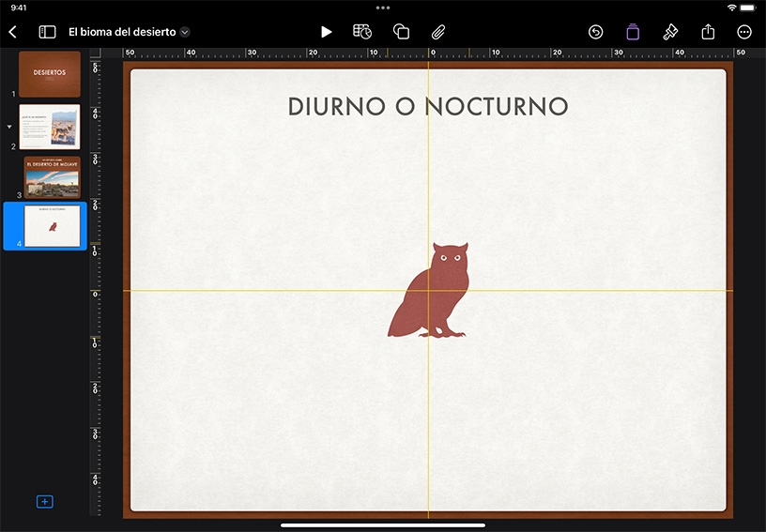Tap the battery status icon

pyautogui.click(x=748, y=8)
